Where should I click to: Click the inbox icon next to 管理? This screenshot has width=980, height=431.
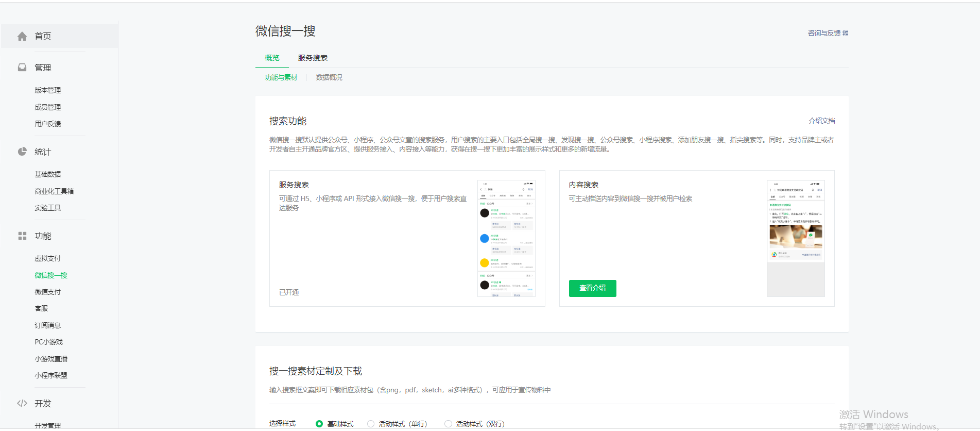(22, 68)
